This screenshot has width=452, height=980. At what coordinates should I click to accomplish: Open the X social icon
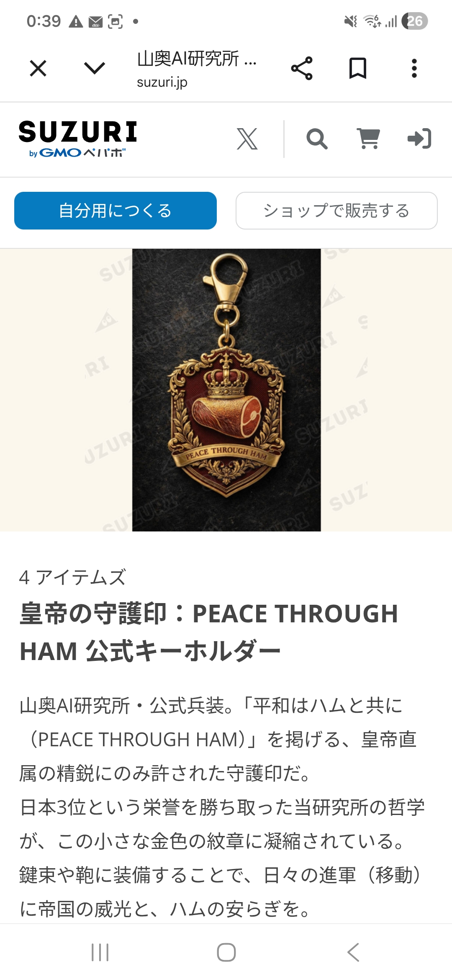[247, 139]
